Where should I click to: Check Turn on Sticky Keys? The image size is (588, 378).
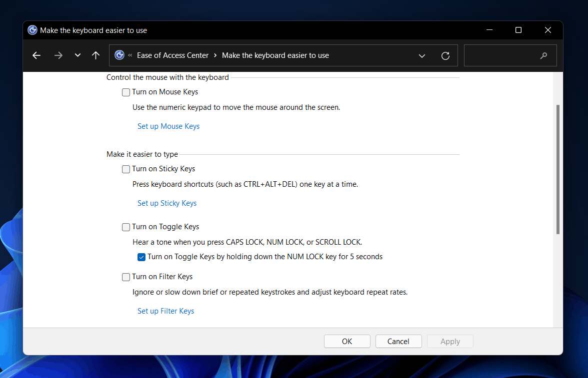tap(126, 169)
